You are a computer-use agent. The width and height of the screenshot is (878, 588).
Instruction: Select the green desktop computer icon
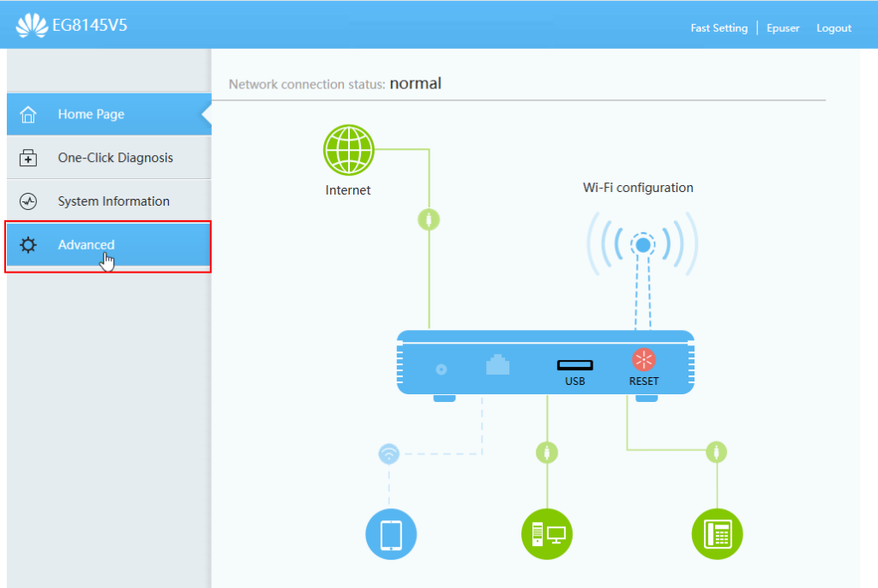click(547, 534)
